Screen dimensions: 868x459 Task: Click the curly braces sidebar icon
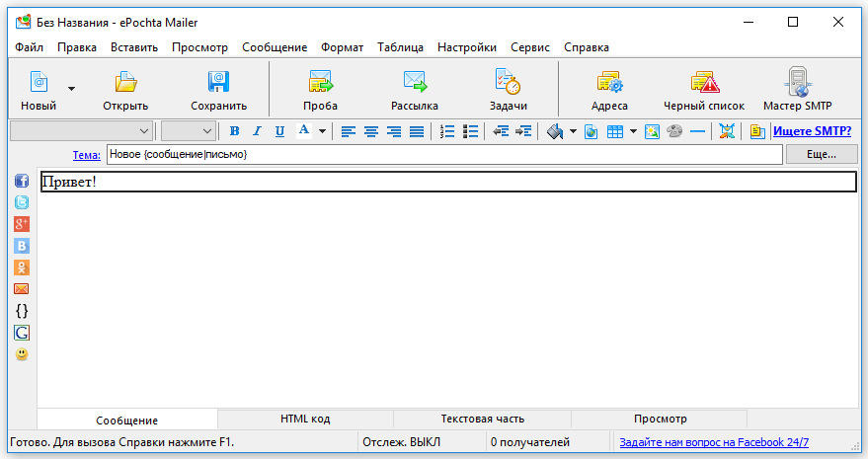click(22, 311)
